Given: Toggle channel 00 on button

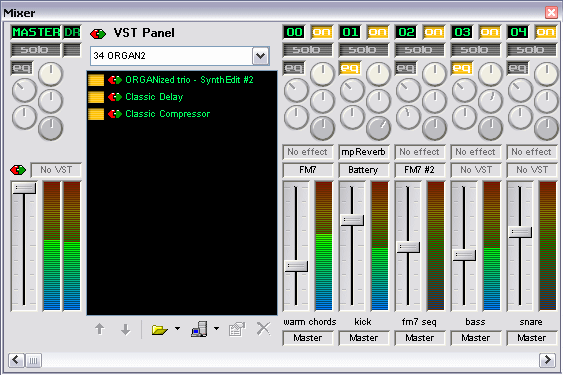Looking at the screenshot, I should coord(321,32).
